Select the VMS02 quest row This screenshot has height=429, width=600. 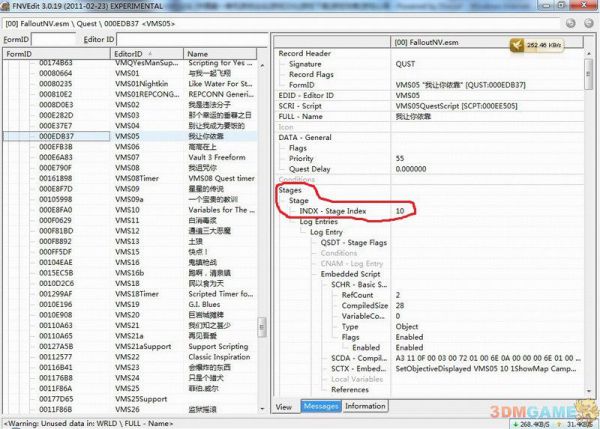coord(130,105)
